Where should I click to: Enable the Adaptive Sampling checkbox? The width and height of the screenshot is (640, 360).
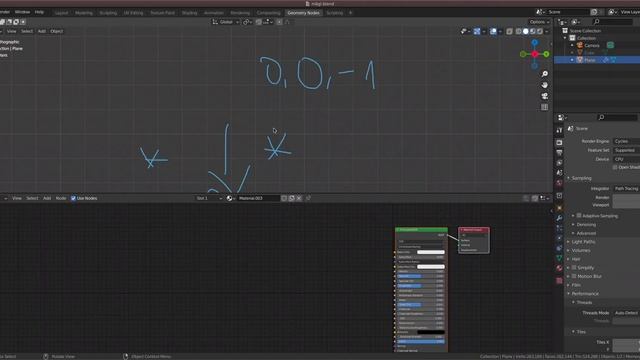click(579, 216)
